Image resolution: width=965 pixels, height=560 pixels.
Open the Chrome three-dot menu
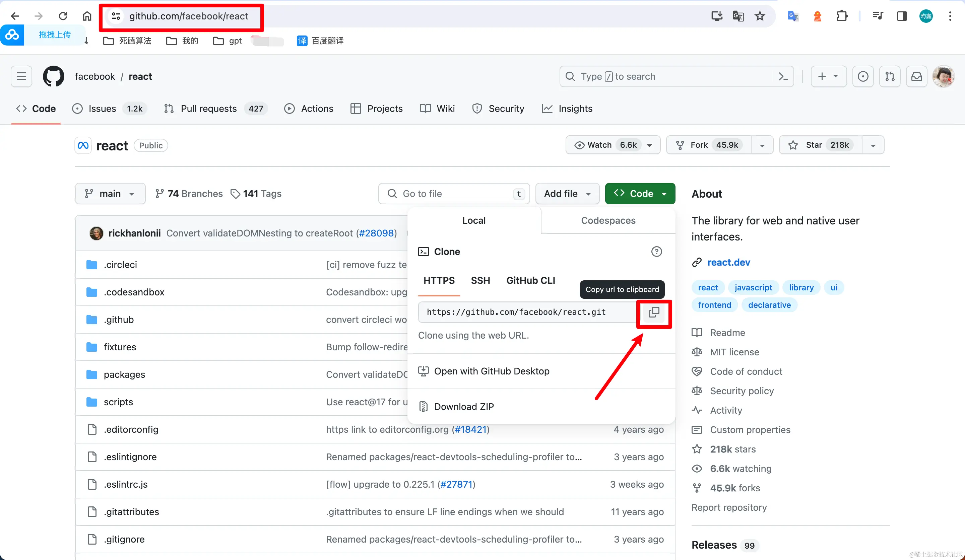[x=950, y=16]
